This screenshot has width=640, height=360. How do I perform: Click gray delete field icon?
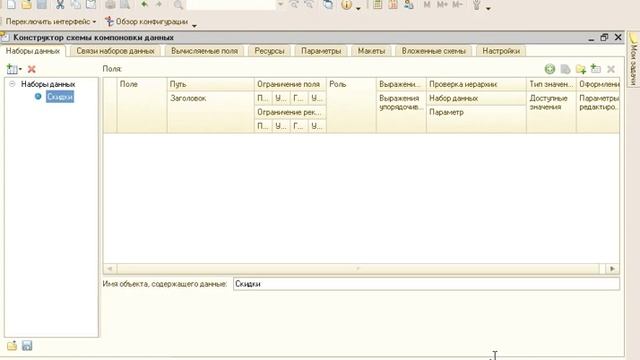click(611, 69)
